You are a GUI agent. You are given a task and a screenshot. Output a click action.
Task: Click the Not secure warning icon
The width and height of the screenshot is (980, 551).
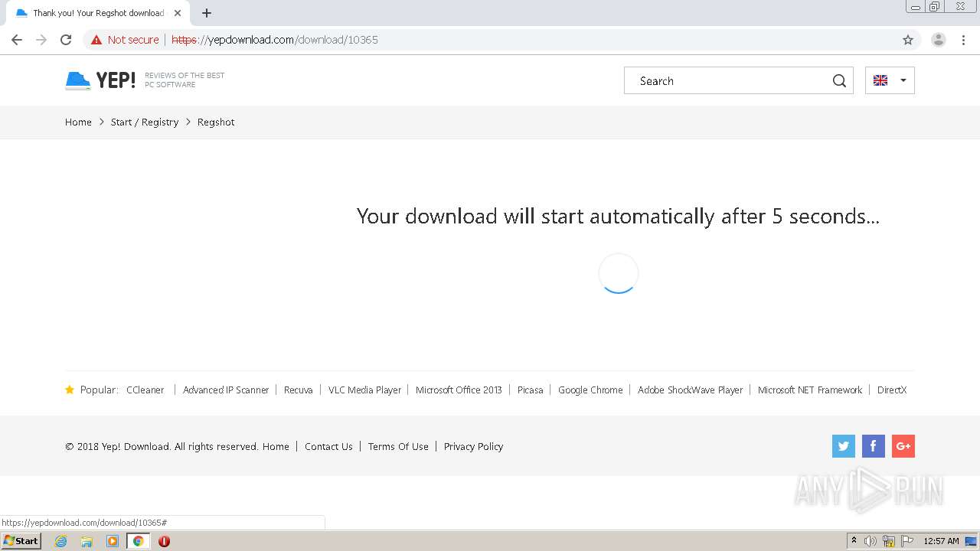pos(96,40)
